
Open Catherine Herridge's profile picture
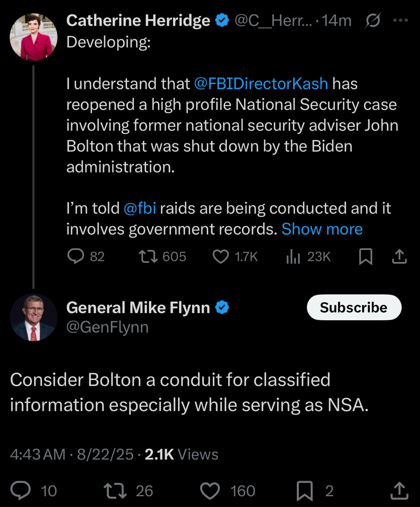coord(33,37)
